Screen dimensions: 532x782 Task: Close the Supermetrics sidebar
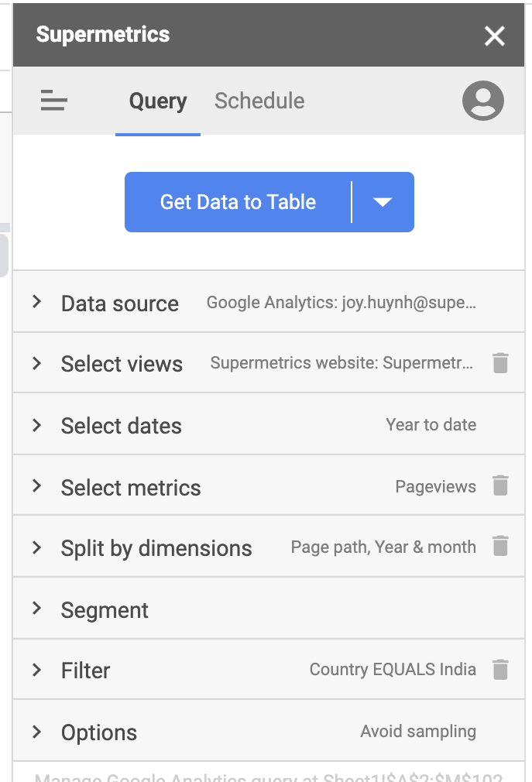point(495,36)
